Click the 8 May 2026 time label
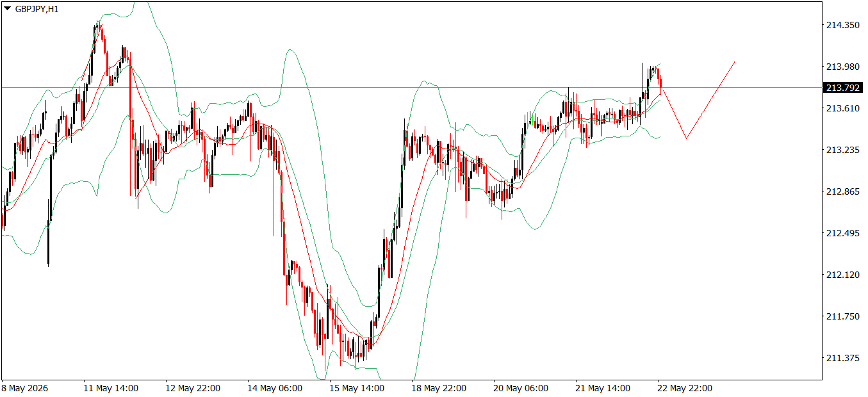Viewport: 868px width, 397px height. 26,388
